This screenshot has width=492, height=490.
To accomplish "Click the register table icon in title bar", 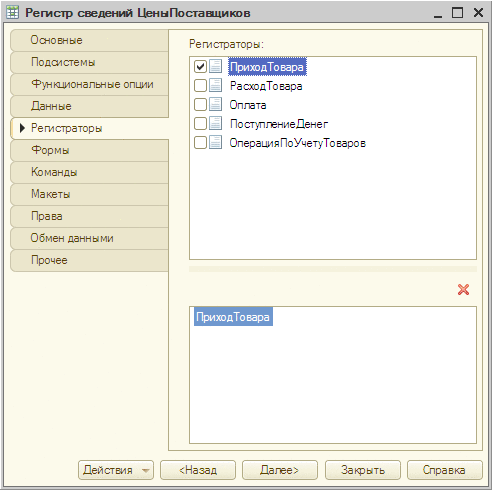I will [x=12, y=13].
